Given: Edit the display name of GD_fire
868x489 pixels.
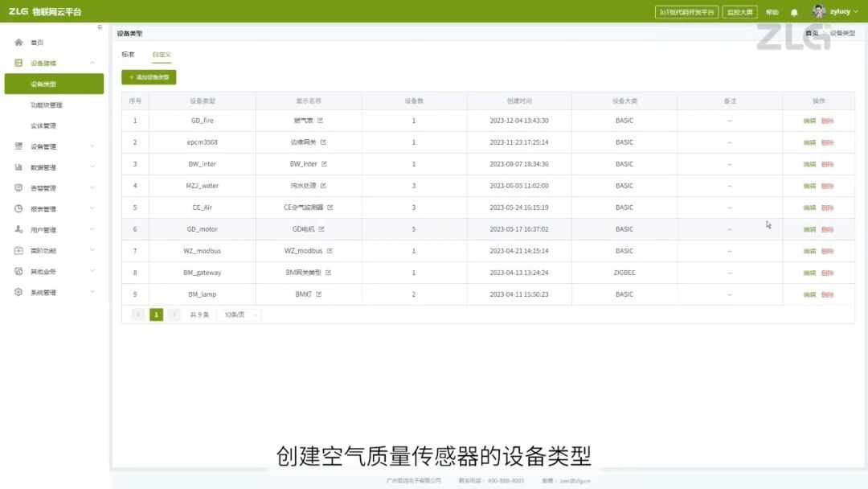Looking at the screenshot, I should [x=320, y=120].
